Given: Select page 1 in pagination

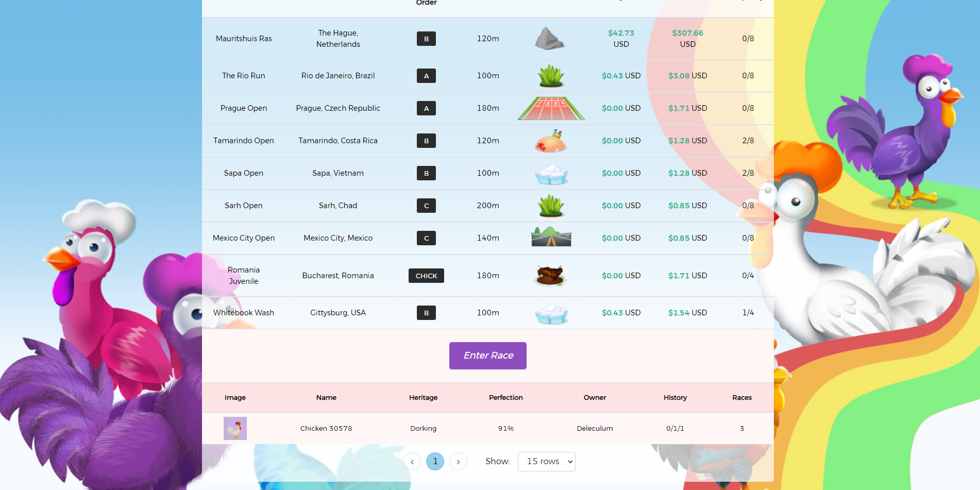Looking at the screenshot, I should tap(435, 462).
